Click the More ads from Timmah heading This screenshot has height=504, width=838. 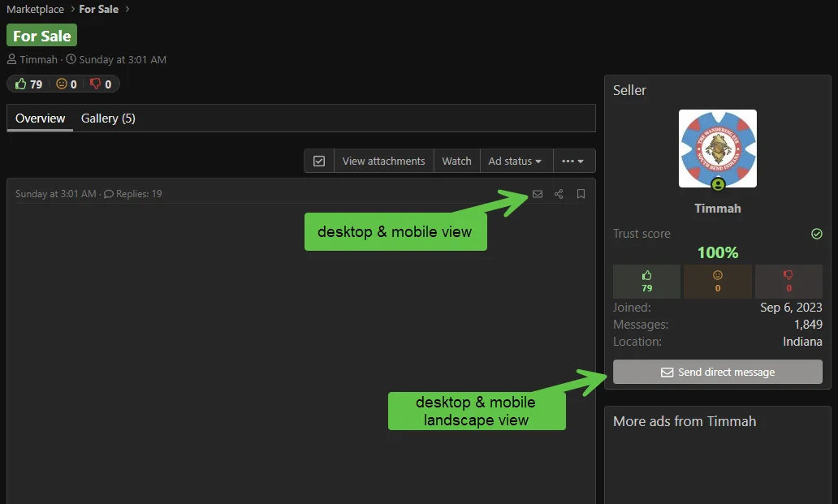[685, 421]
